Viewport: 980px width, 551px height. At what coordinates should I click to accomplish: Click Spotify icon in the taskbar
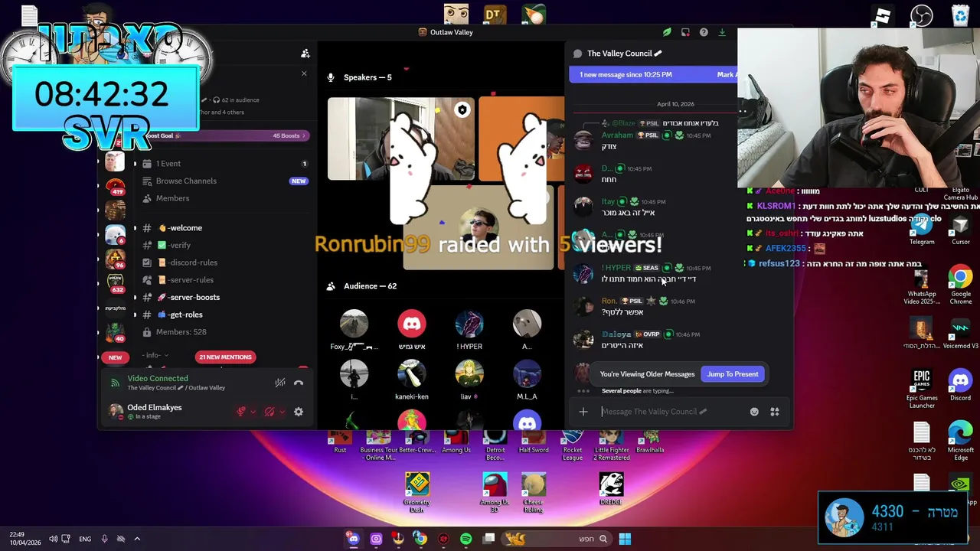(x=465, y=539)
